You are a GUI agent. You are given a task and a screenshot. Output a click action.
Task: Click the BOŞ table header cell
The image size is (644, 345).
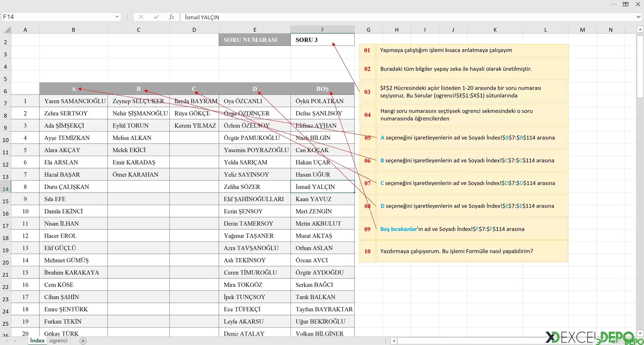pos(323,89)
